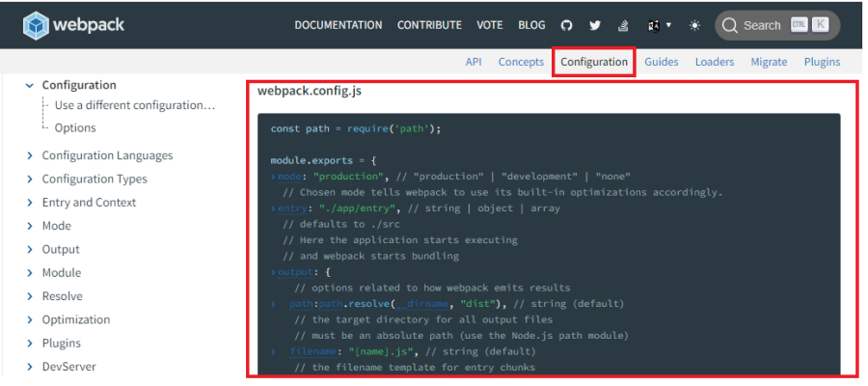The width and height of the screenshot is (868, 386).
Task: Click the magnifier search icon
Action: pyautogui.click(x=730, y=25)
